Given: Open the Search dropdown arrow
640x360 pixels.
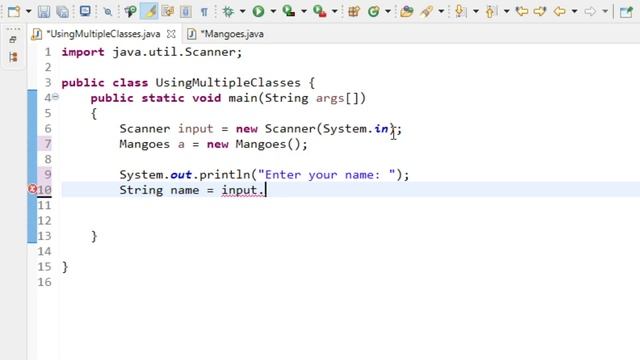Looking at the screenshot, I should (x=441, y=11).
